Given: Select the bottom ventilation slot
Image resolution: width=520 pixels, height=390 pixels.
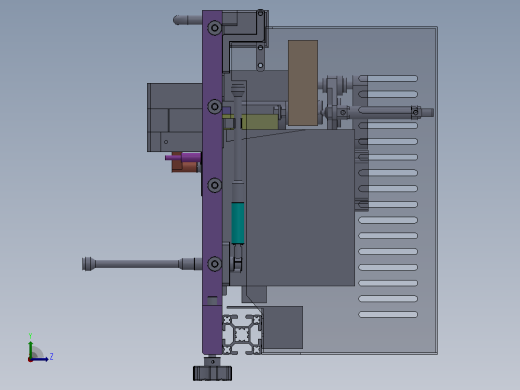Looking at the screenshot, I should tap(388, 314).
